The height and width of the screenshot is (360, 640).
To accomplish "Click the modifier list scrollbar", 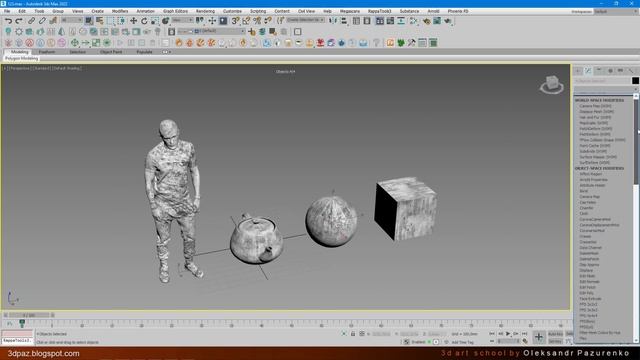I will [636, 141].
